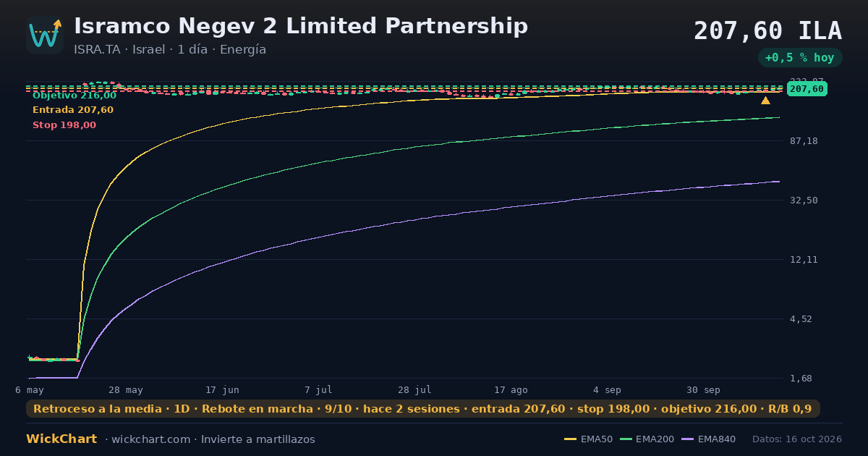Click the 12,11 price axis label
Screen dimensions: 868x456
click(804, 259)
